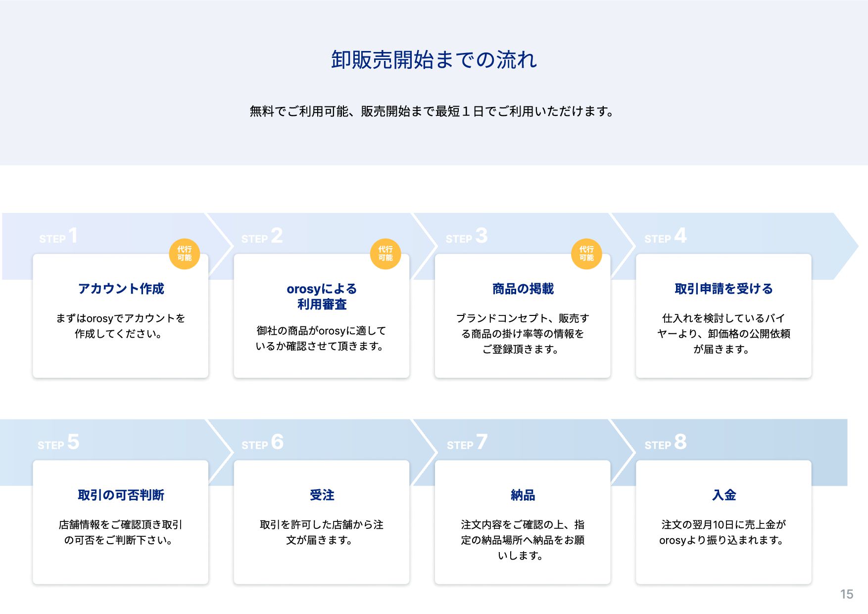This screenshot has width=868, height=614.
Task: Click description ブランドコンセプト、販売する商品の掛け率
Action: click(523, 334)
